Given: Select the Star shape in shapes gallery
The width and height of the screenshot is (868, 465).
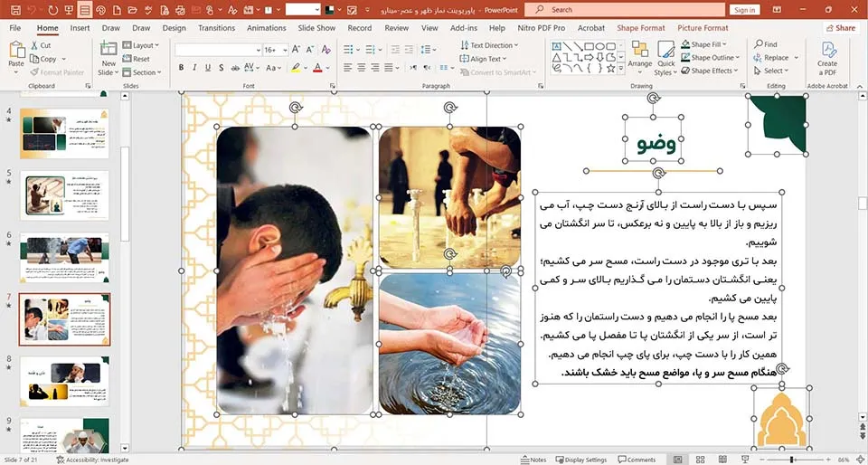Looking at the screenshot, I should click(611, 68).
